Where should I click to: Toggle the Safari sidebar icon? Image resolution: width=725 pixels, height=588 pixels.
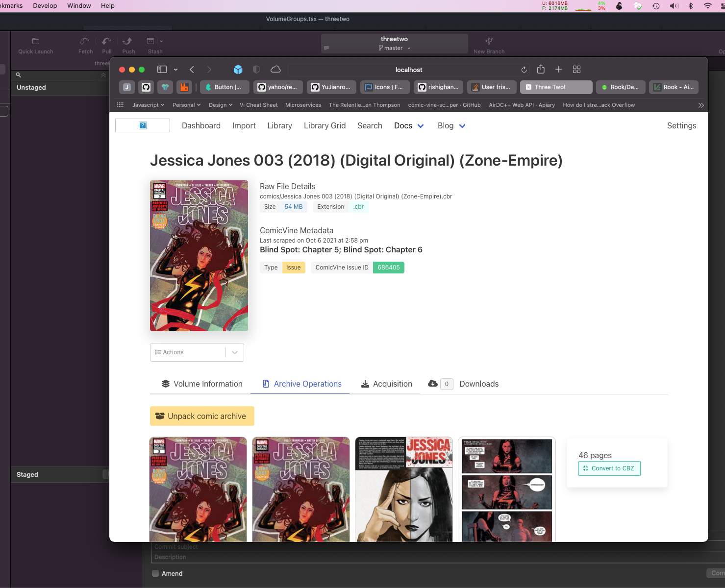(162, 69)
